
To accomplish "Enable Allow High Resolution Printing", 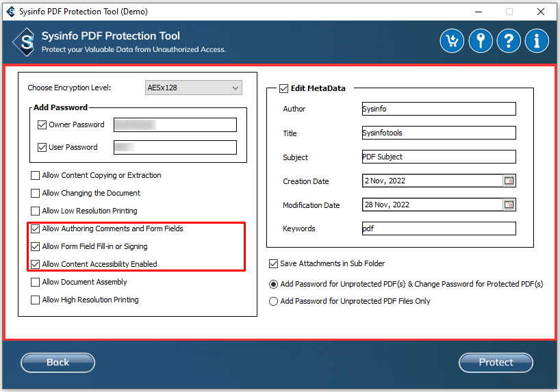I will pyautogui.click(x=35, y=300).
